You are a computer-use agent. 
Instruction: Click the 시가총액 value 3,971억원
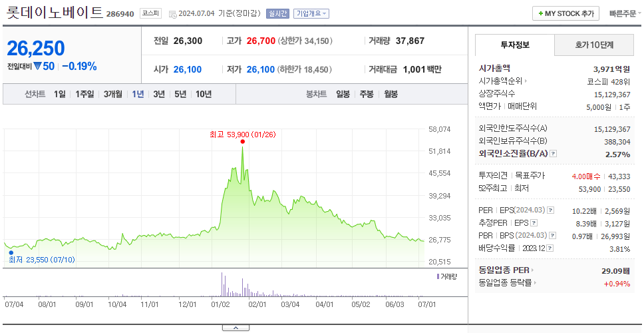(611, 69)
